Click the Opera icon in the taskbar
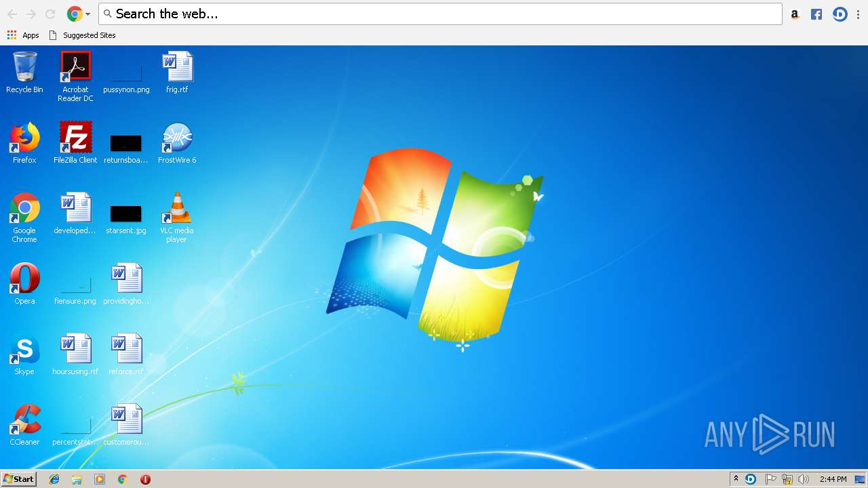The width and height of the screenshot is (868, 488). [145, 479]
